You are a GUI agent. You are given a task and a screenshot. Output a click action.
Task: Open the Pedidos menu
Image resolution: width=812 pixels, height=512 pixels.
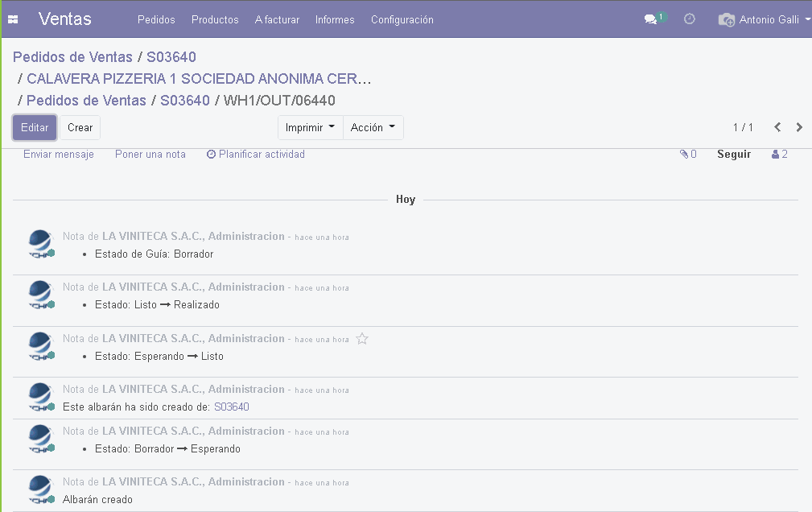click(x=156, y=19)
